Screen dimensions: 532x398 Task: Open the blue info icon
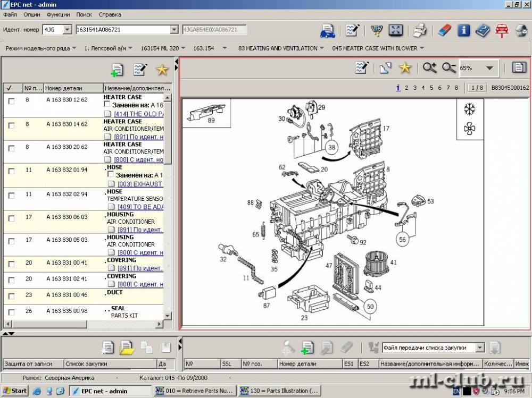464,30
